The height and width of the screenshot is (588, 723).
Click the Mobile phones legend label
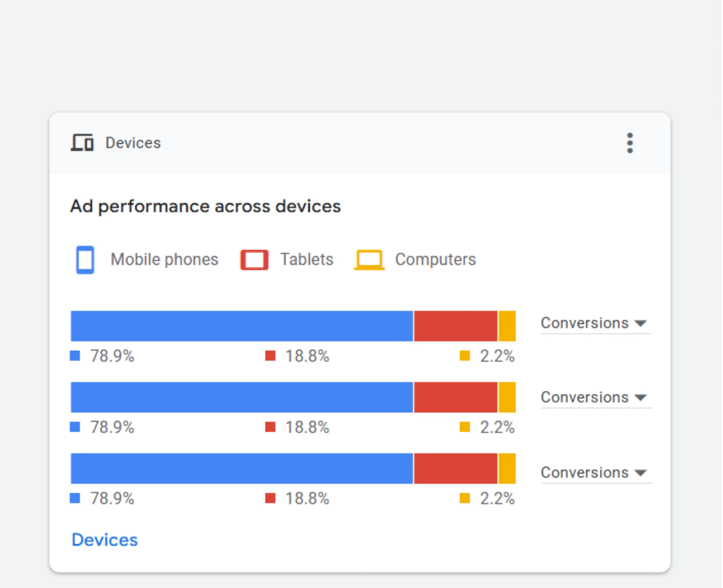tap(165, 260)
